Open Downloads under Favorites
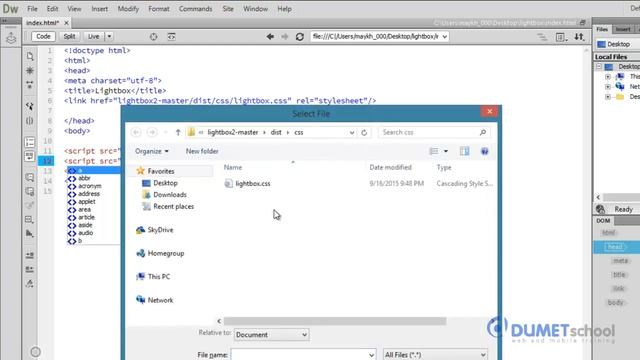640x360 pixels. [170, 195]
